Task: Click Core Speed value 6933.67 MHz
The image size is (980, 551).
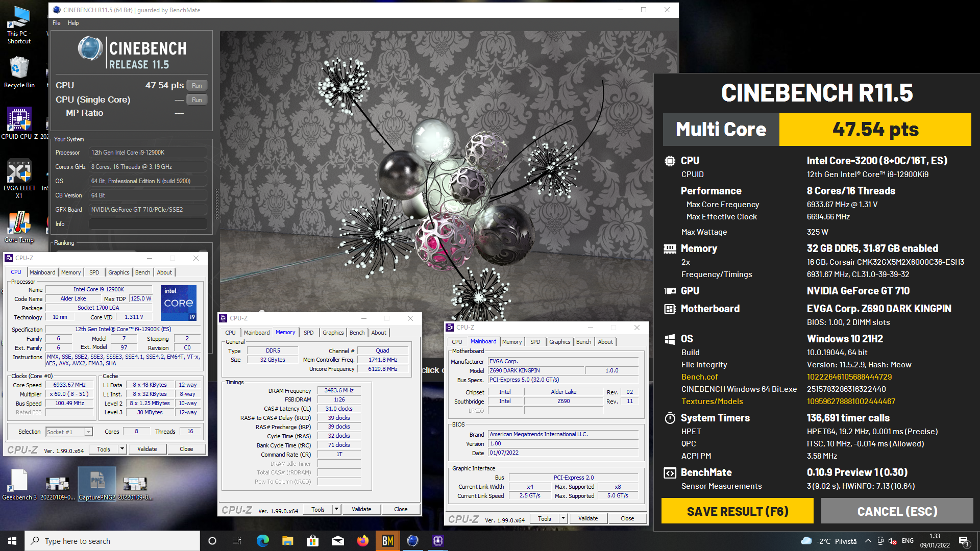Action: point(69,385)
